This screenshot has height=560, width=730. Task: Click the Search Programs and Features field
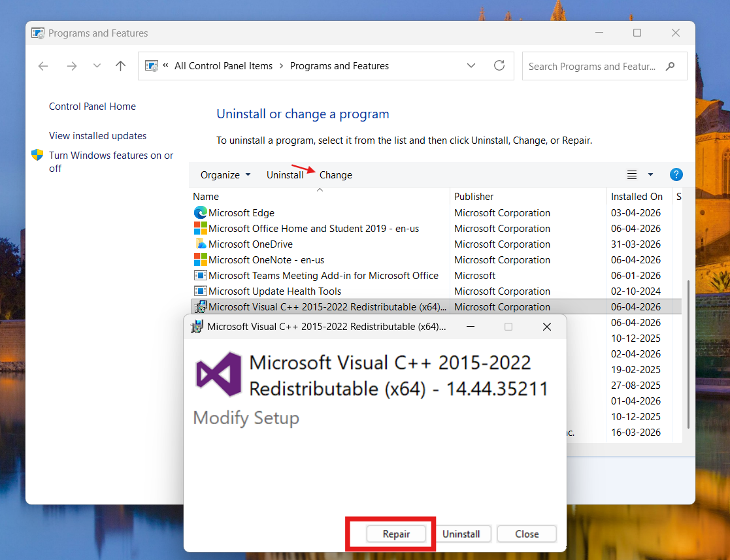(595, 65)
